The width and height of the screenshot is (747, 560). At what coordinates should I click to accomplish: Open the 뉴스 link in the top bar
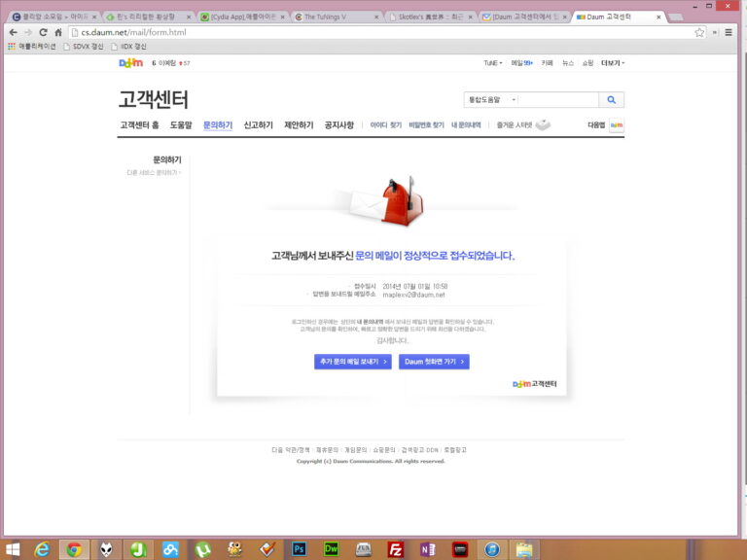click(x=568, y=63)
